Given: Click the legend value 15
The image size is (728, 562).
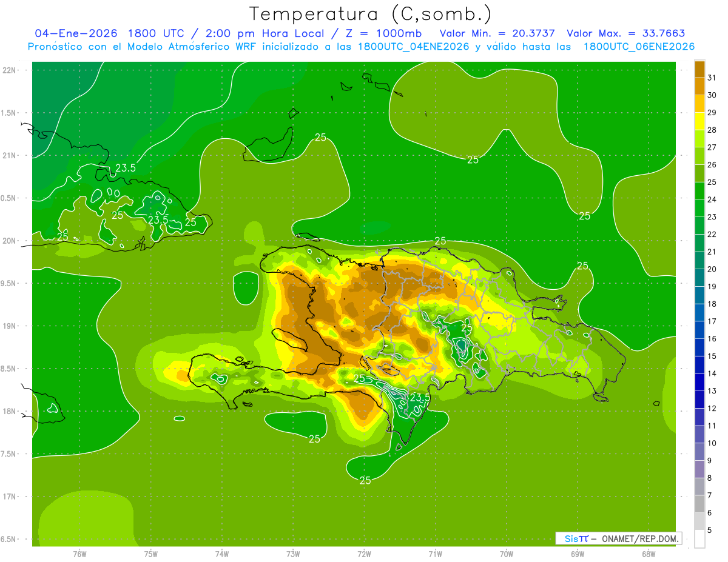Looking at the screenshot, I should (x=712, y=356).
